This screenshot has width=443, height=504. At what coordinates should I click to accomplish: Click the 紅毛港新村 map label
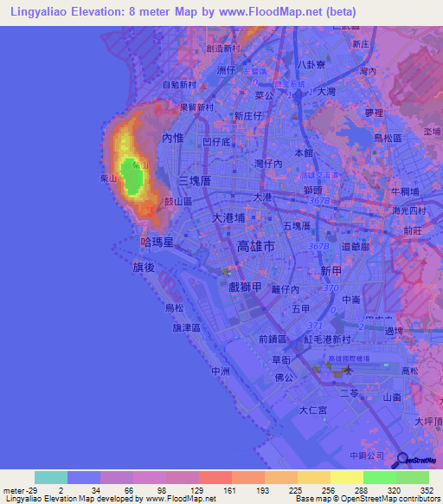pos(327,339)
